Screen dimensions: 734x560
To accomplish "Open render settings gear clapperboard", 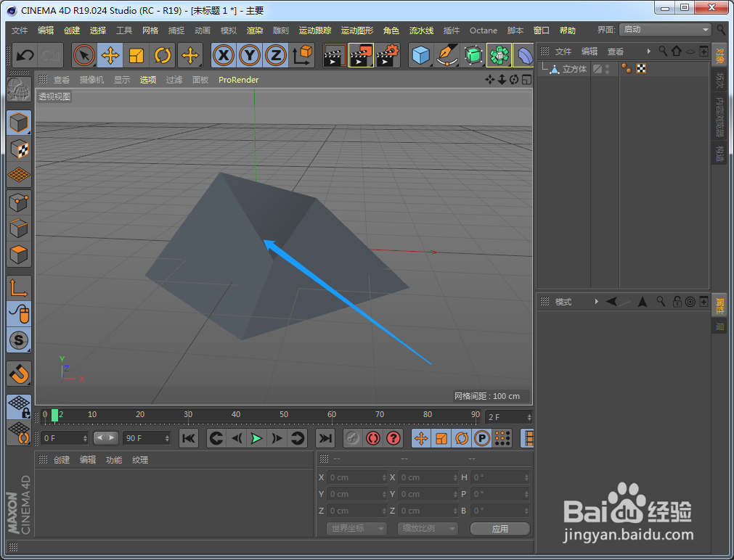I will tap(388, 56).
